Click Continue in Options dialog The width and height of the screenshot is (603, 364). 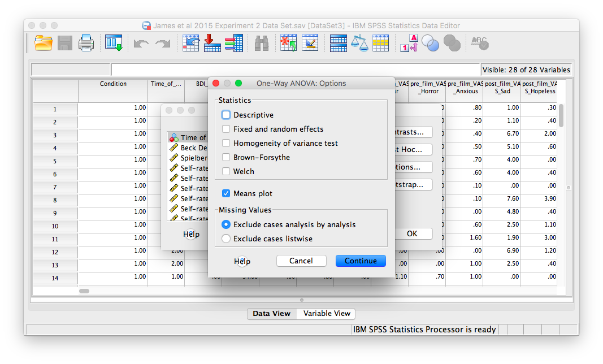click(x=361, y=261)
